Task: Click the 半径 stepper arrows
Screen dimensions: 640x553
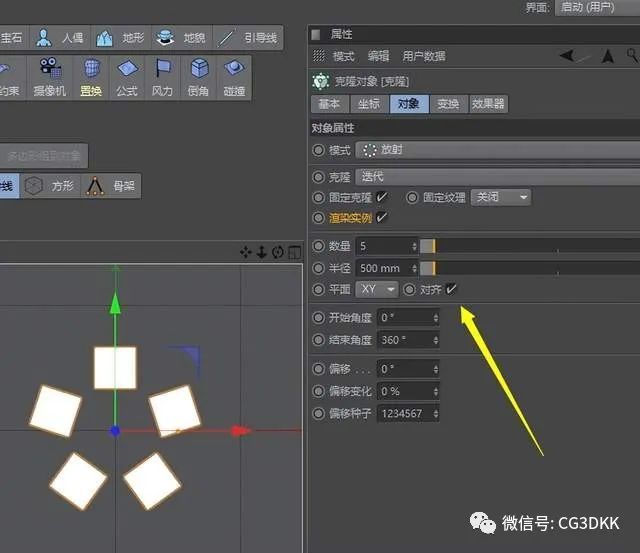Action: click(x=414, y=268)
